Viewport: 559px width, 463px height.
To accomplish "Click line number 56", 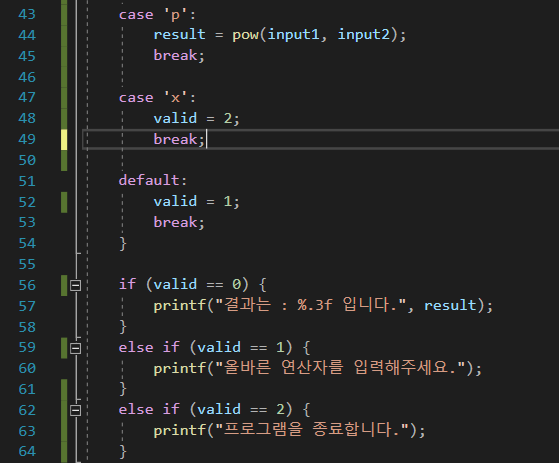I will pyautogui.click(x=27, y=285).
